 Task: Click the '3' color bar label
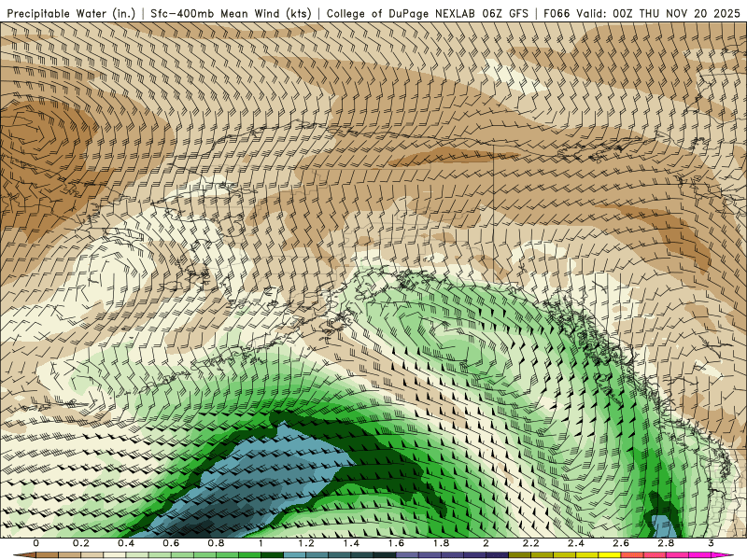click(x=712, y=543)
